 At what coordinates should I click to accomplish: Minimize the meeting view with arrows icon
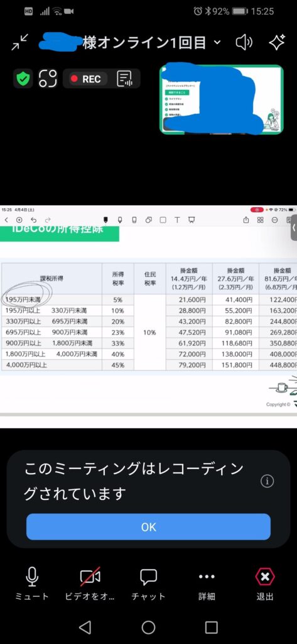click(x=19, y=42)
